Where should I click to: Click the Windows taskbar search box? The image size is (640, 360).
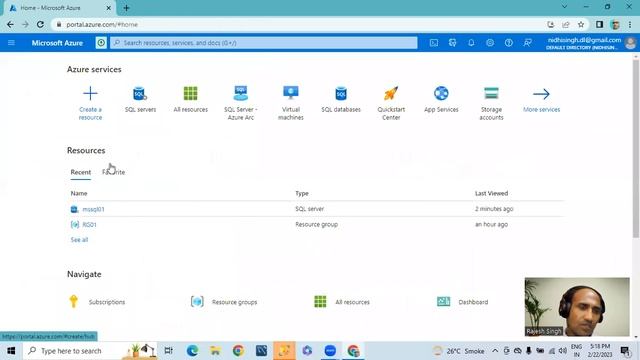[91, 351]
